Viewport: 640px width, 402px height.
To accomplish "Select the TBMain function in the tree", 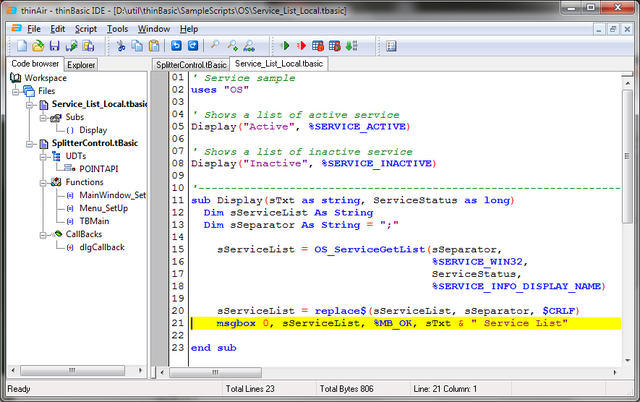I will [x=94, y=221].
